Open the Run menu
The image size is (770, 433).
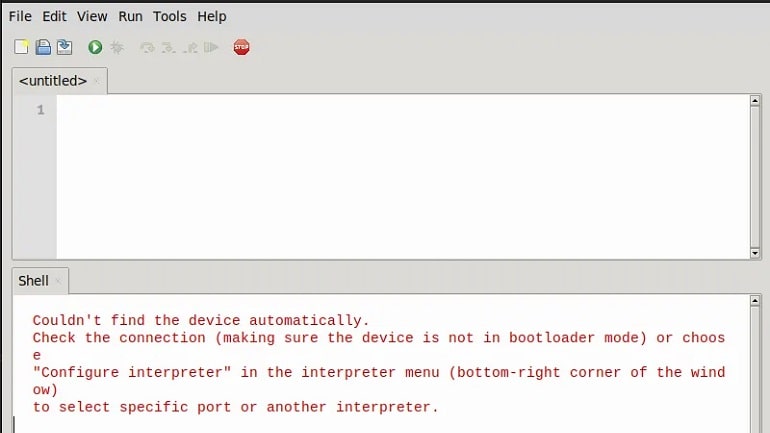[x=130, y=16]
